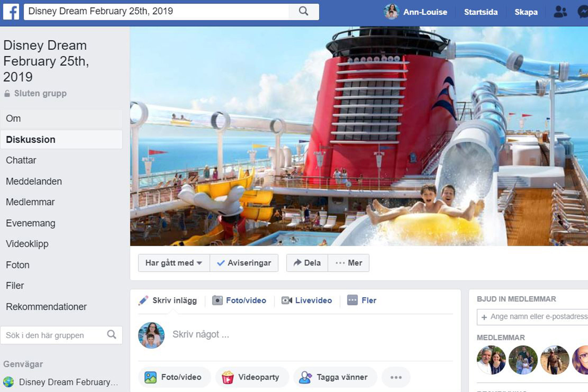Click the Facebook logo icon
Viewport: 588px width, 392px height.
pos(11,12)
